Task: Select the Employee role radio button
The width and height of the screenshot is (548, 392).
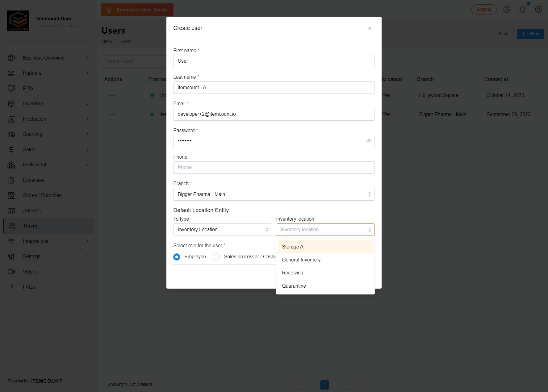Action: tap(177, 257)
